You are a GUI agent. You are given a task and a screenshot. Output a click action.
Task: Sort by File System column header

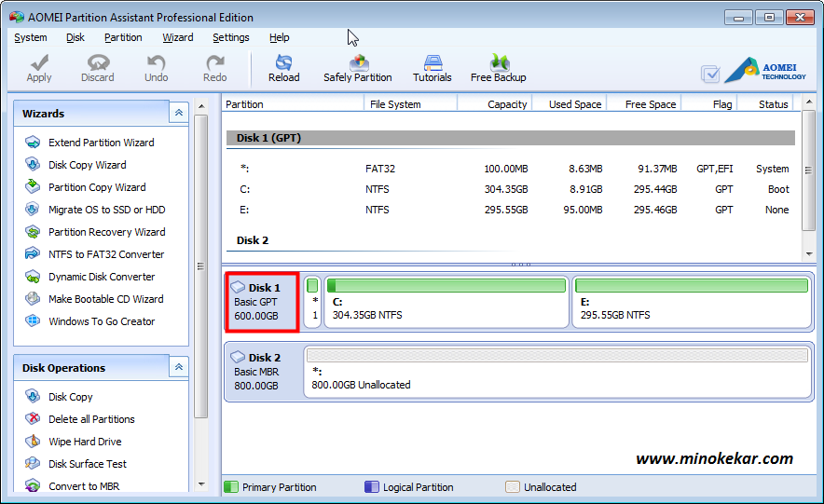[x=410, y=104]
